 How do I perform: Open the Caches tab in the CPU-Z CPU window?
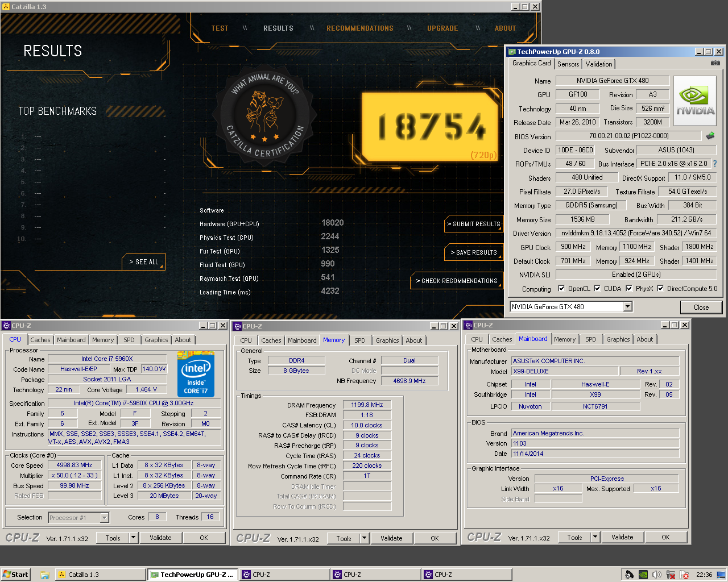click(40, 340)
